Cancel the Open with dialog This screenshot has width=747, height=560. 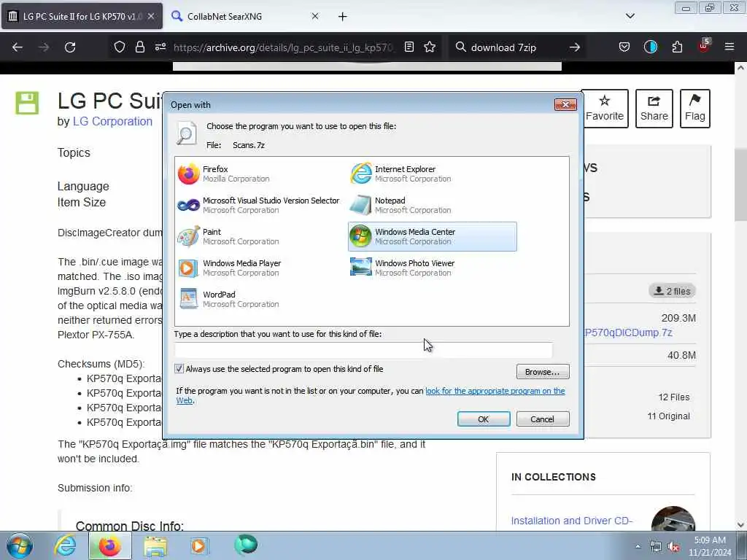click(x=543, y=419)
